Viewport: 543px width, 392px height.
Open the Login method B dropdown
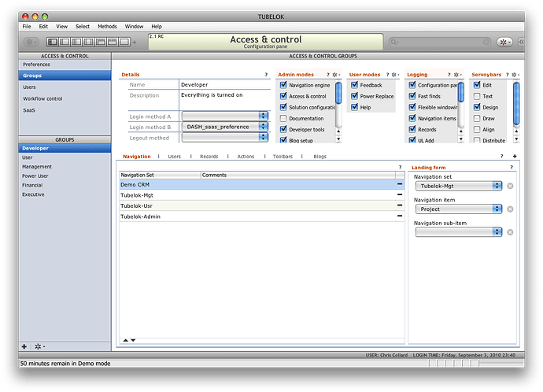pyautogui.click(x=225, y=127)
